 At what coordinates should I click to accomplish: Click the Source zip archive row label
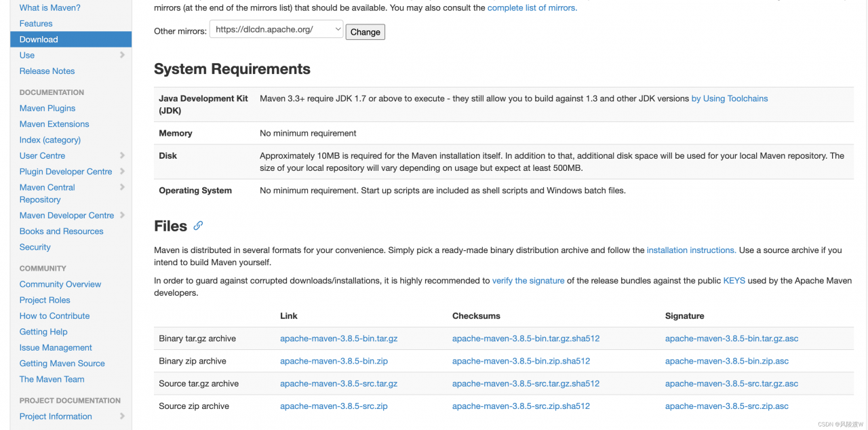click(194, 406)
